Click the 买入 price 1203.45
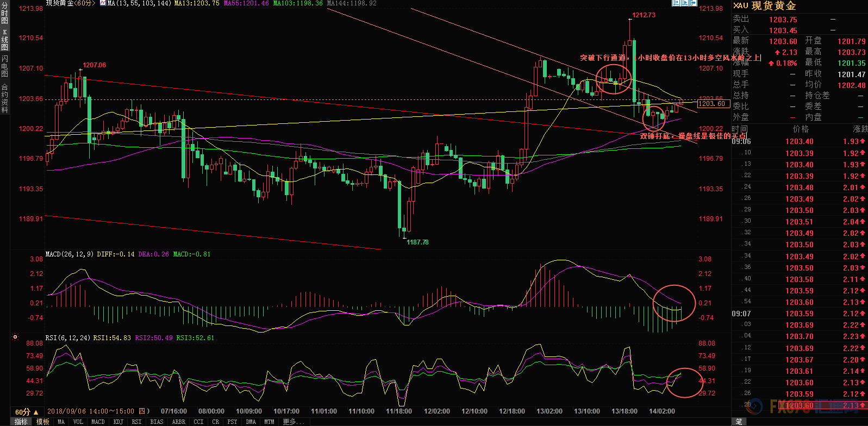 tap(783, 30)
